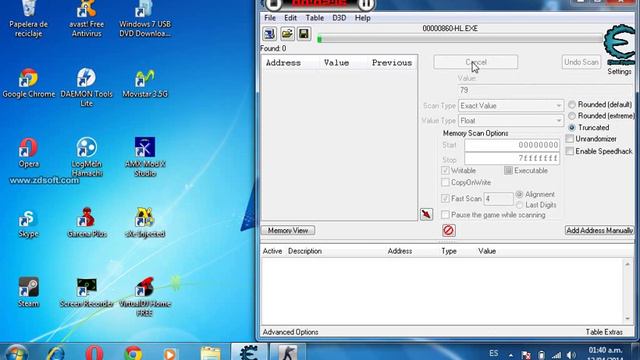Click Add Address Manually button

pyautogui.click(x=599, y=231)
